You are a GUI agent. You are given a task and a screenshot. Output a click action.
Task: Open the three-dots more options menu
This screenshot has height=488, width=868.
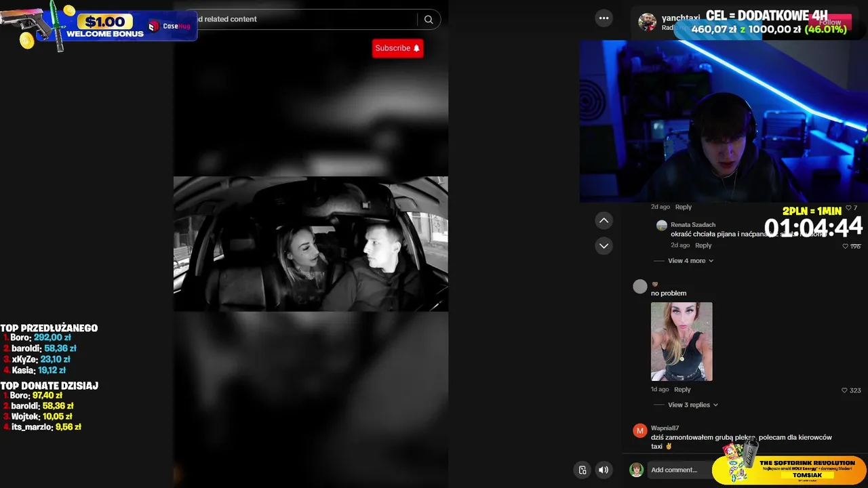pos(604,18)
